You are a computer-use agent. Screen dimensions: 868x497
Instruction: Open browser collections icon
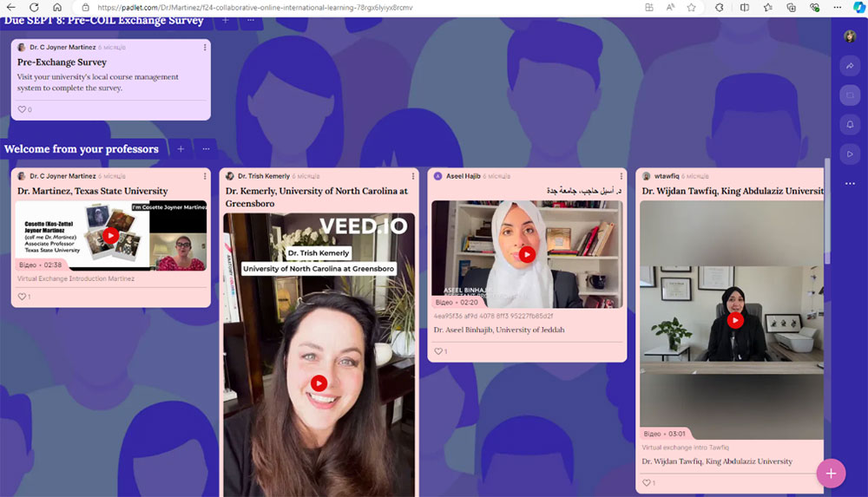click(x=791, y=7)
